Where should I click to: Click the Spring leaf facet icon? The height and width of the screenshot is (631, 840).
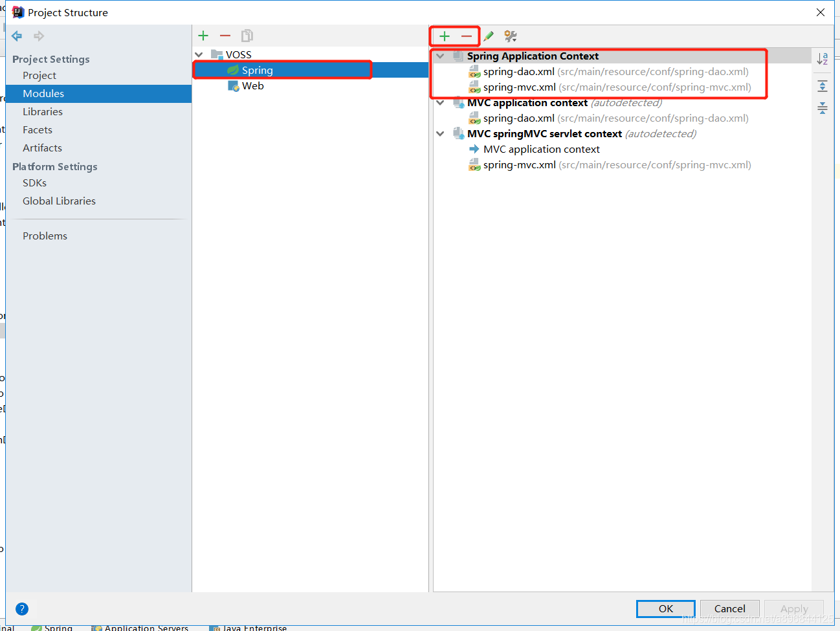pyautogui.click(x=233, y=70)
